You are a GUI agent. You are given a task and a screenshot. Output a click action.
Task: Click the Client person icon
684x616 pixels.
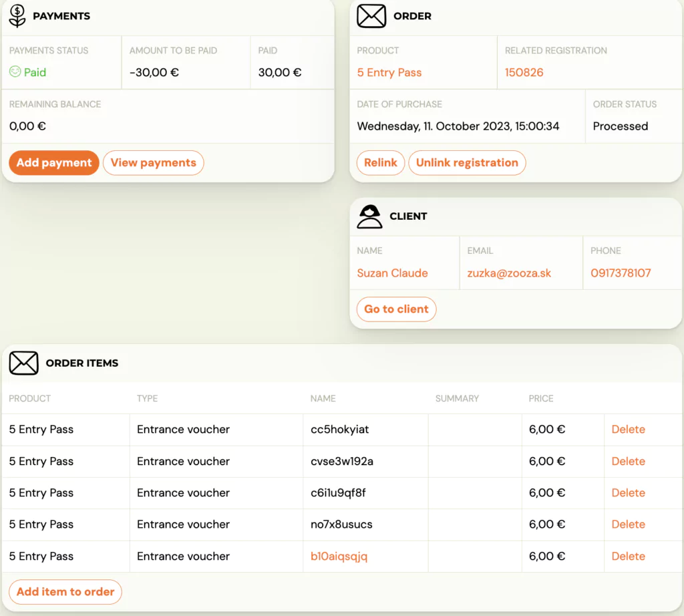click(x=369, y=216)
